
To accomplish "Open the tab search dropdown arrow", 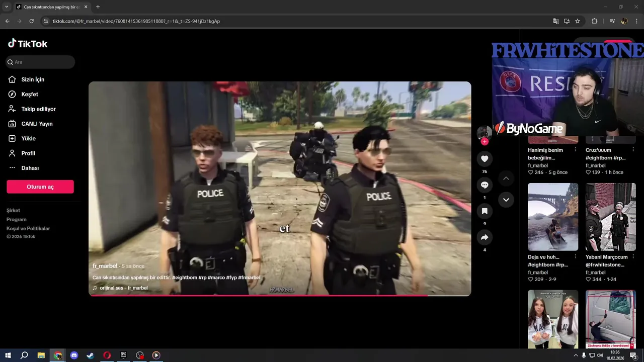I will coord(7,7).
